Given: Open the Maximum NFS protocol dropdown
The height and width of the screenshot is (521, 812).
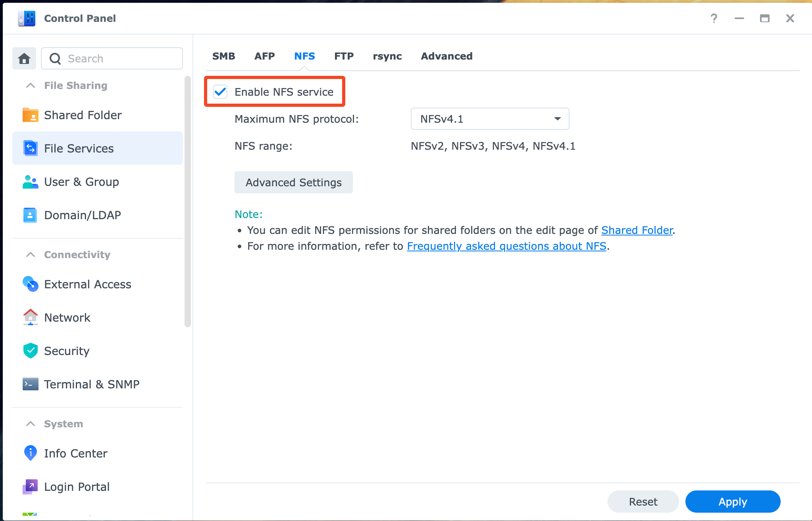Looking at the screenshot, I should 490,119.
